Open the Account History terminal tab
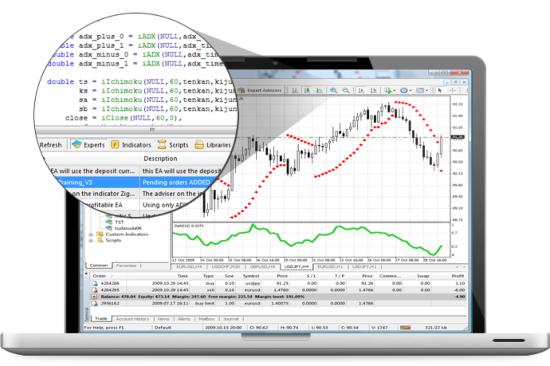The image size is (550, 366). [133, 319]
